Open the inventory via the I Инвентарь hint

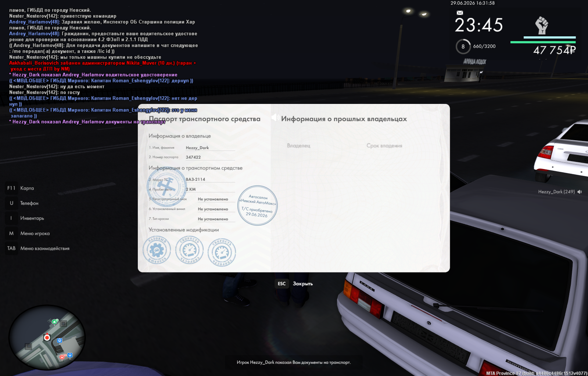click(25, 218)
